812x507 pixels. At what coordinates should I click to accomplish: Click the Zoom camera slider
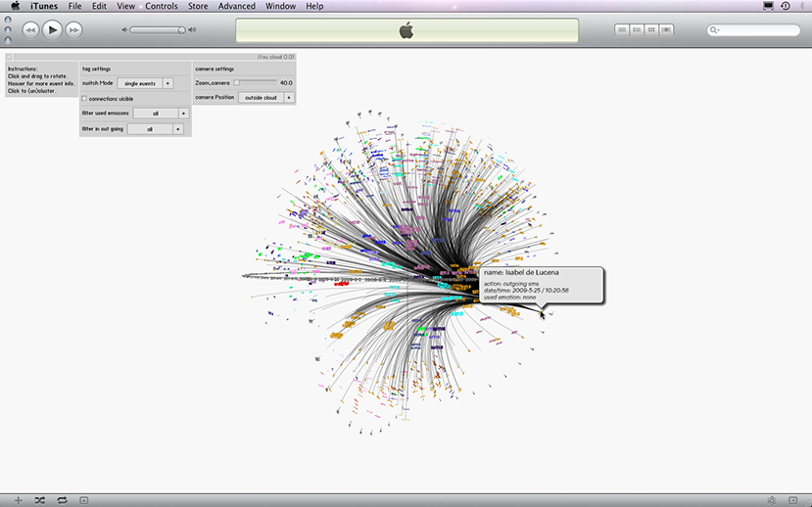coord(256,83)
